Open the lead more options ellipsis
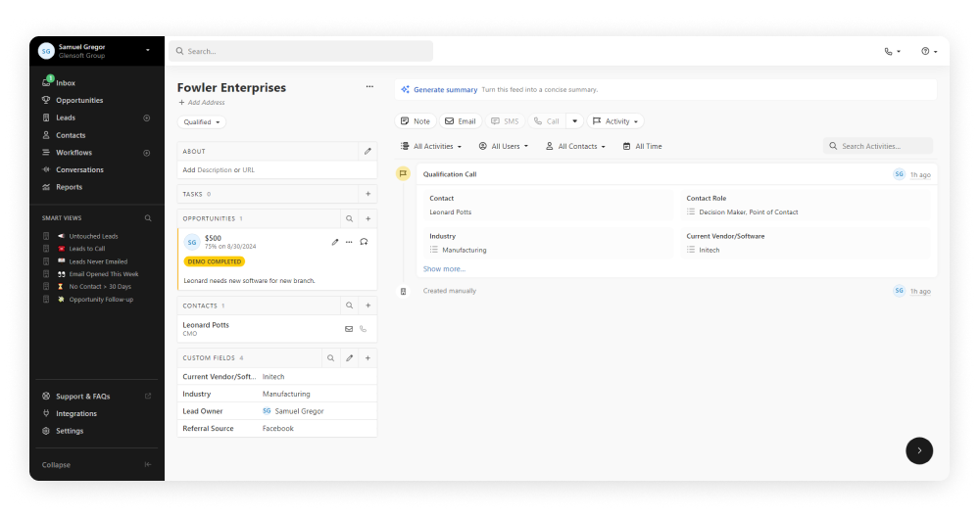Image resolution: width=980 pixels, height=517 pixels. 369,87
